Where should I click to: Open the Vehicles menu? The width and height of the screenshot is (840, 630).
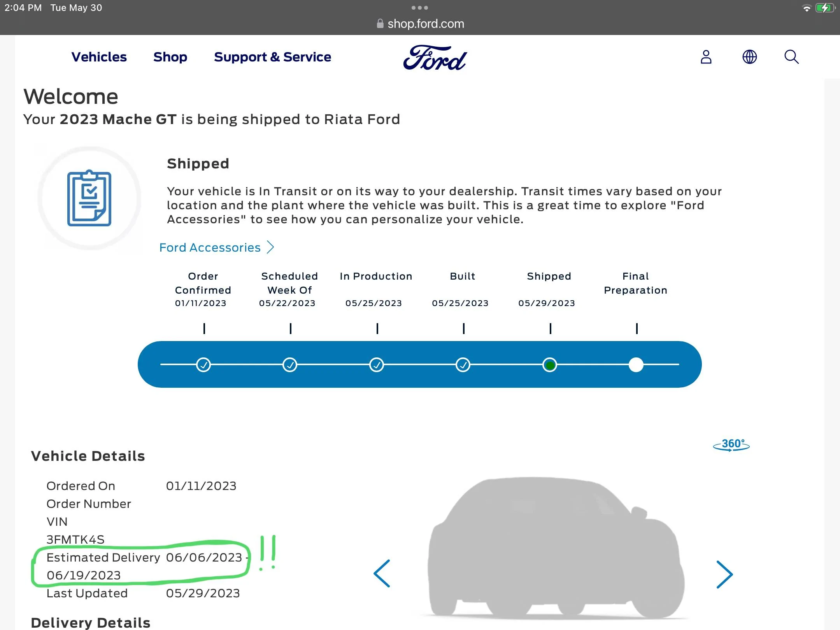[x=99, y=57]
